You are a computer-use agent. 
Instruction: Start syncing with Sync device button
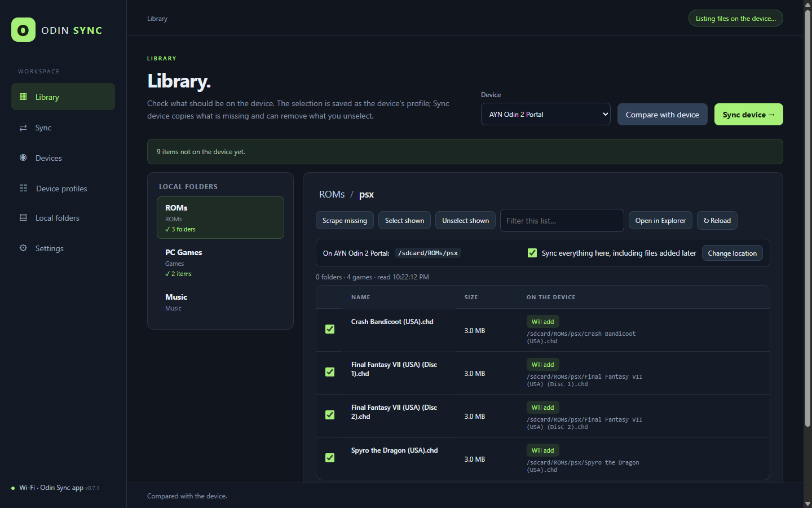(x=748, y=115)
